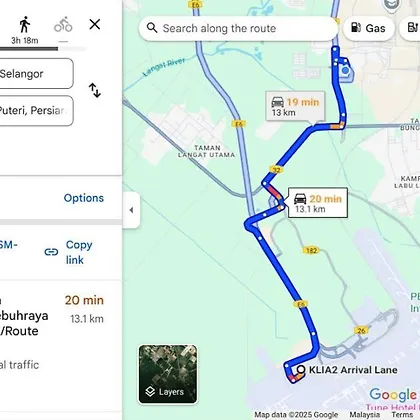The image size is (420, 420).
Task: Select the 20 min 13.1 km route label
Action: (x=318, y=203)
